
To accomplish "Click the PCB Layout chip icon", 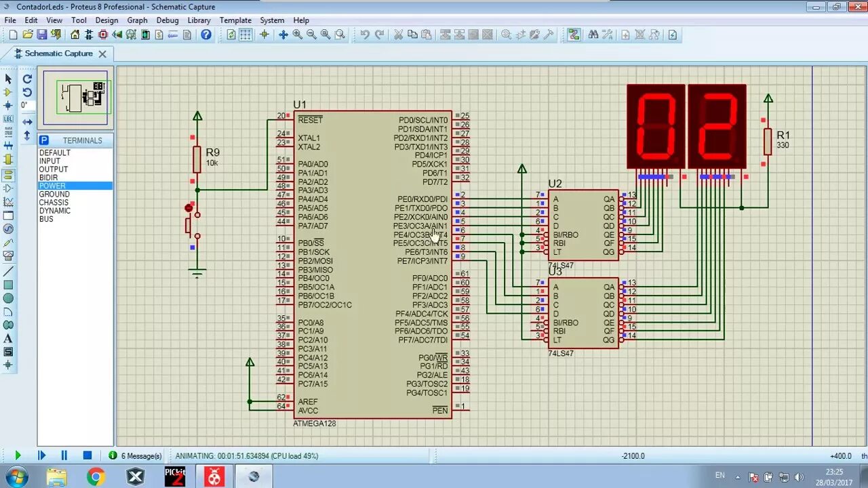I will tap(104, 35).
